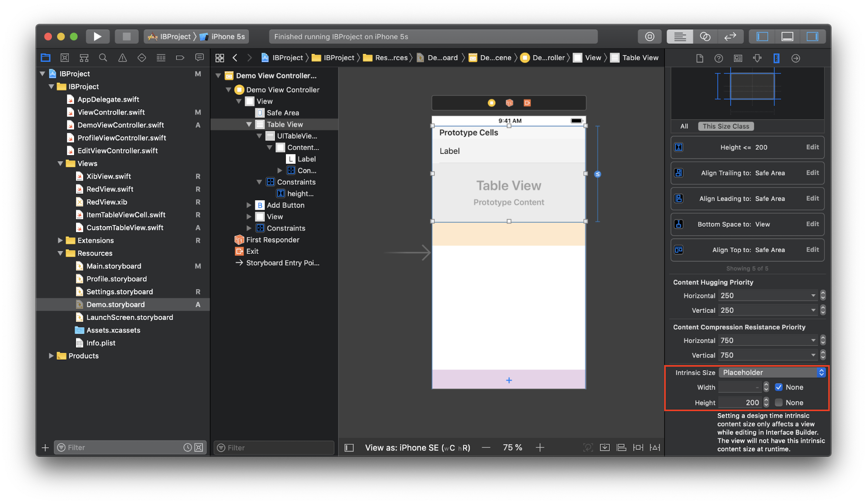Open the Find navigator magnifier icon
This screenshot has height=504, width=867.
103,58
